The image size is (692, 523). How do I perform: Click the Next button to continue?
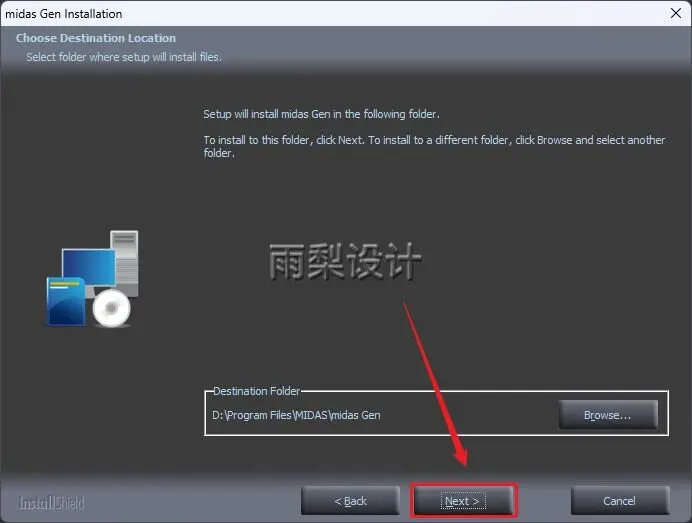tap(463, 501)
